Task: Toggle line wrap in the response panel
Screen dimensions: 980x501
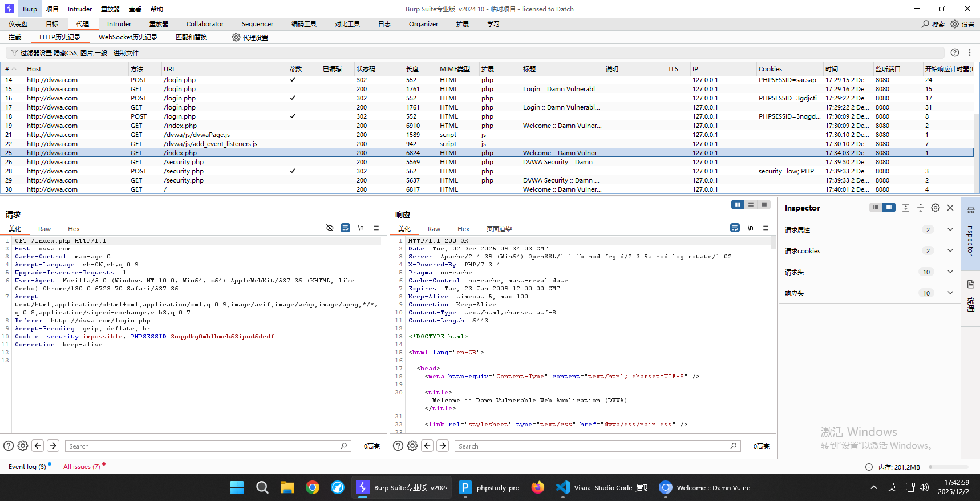Action: (x=735, y=228)
